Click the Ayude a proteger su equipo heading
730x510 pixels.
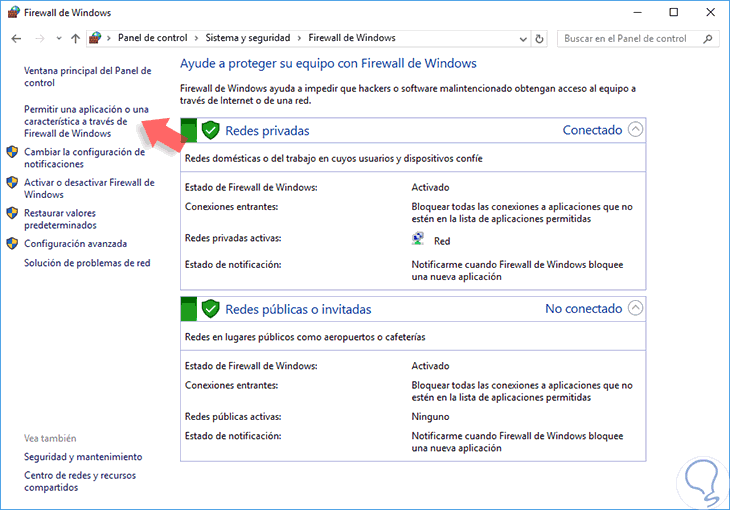[x=328, y=63]
